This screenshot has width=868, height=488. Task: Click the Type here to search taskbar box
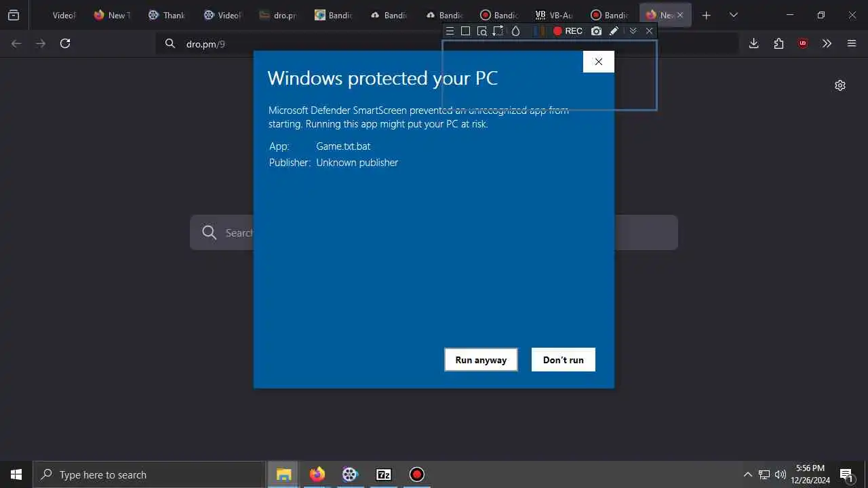[x=149, y=474]
